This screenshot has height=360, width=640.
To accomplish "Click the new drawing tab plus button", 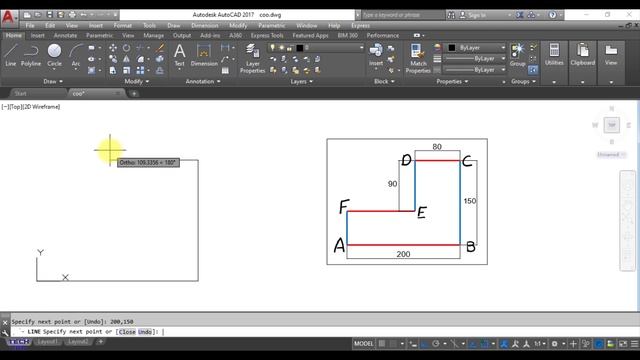I will [134, 93].
